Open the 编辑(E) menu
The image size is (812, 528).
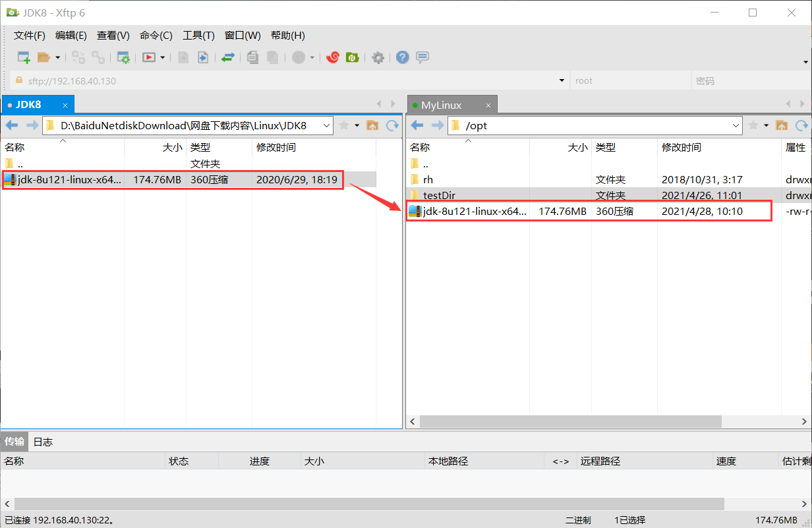tap(71, 36)
